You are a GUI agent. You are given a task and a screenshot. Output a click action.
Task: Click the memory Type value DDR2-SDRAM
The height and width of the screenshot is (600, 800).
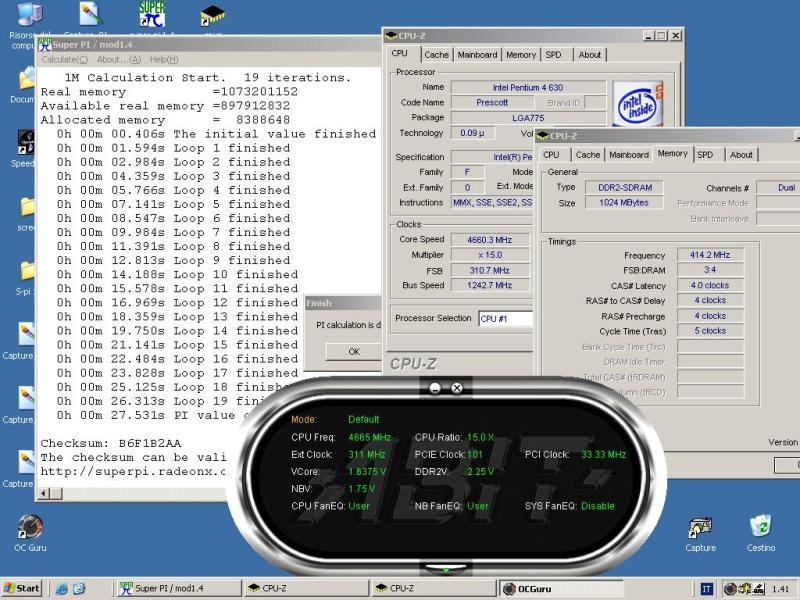click(x=624, y=188)
